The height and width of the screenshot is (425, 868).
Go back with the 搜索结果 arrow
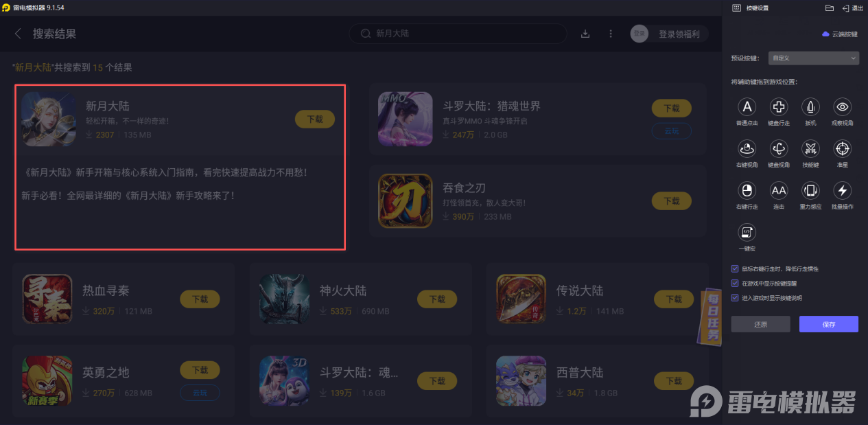click(x=18, y=34)
